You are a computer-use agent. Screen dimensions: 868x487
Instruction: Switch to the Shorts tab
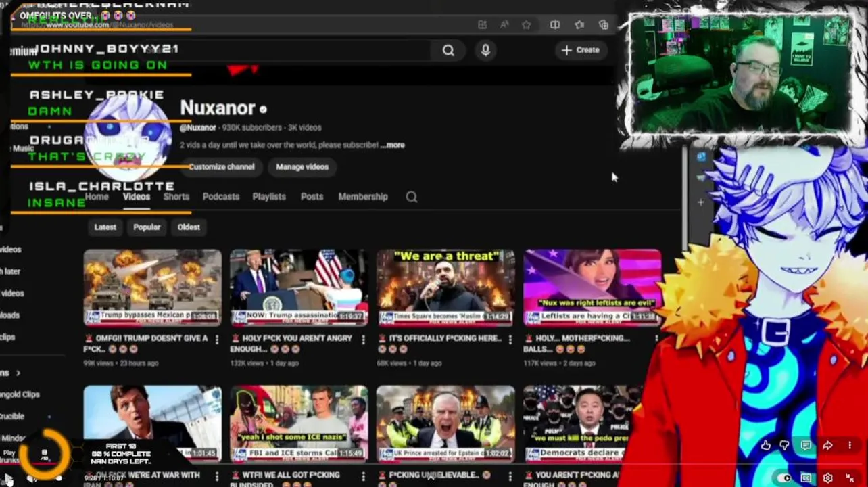pos(176,197)
